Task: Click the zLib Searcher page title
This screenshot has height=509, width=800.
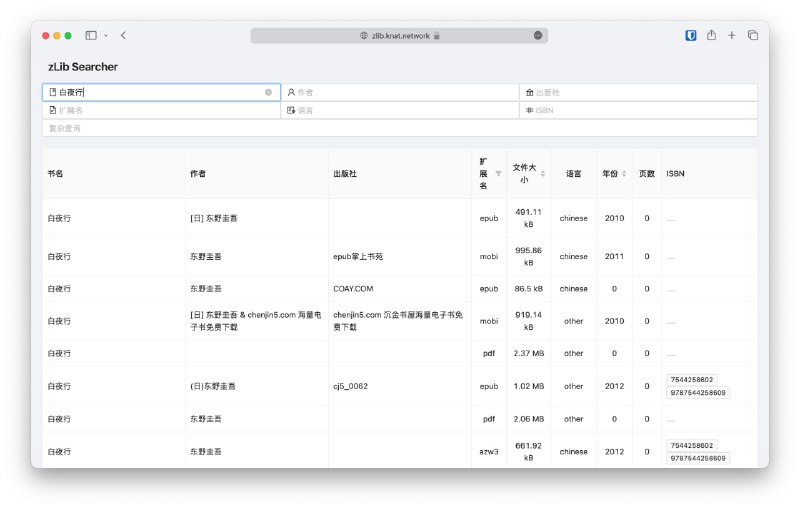Action: click(83, 67)
